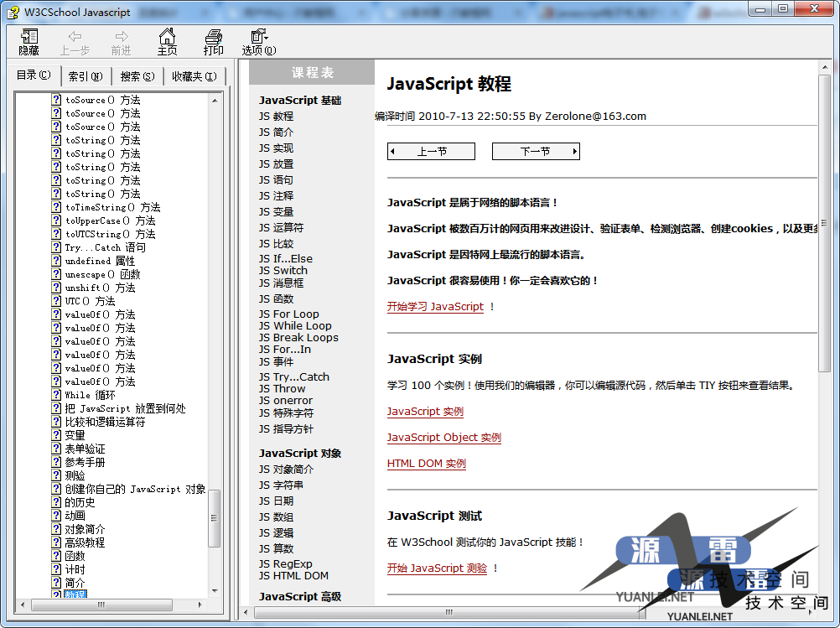840x628 pixels.
Task: Click the content pane vertical scrollbar thumb
Action: [824, 223]
